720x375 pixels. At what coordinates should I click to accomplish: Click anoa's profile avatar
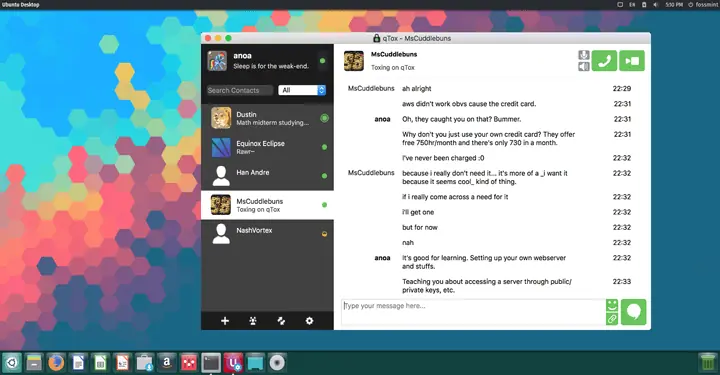pos(217,61)
